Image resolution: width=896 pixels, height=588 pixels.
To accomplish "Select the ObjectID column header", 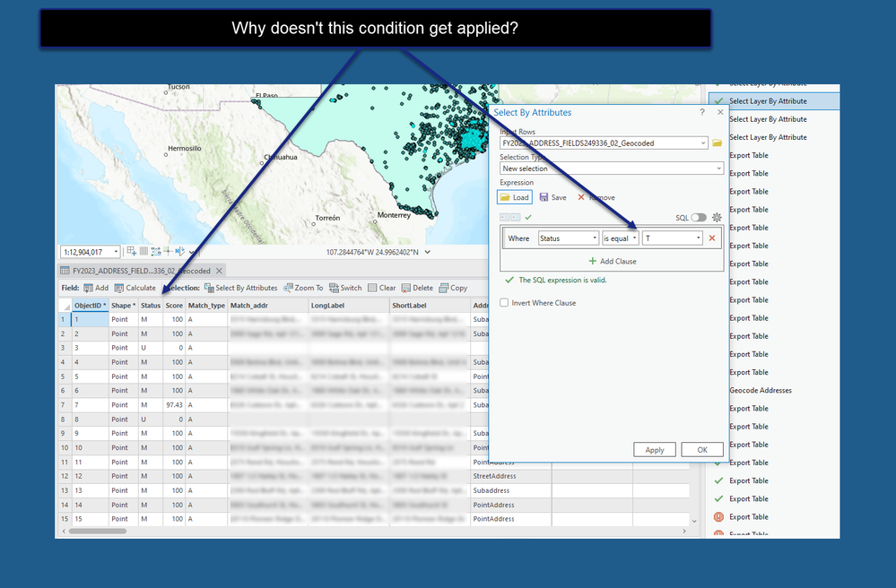I will [x=91, y=306].
